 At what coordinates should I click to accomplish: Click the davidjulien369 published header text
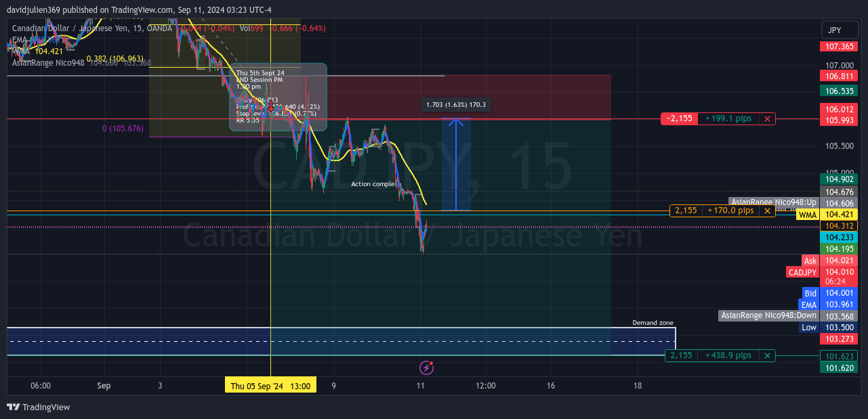point(139,10)
